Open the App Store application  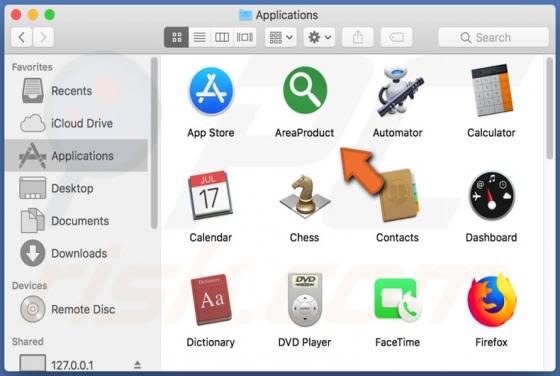tap(211, 91)
